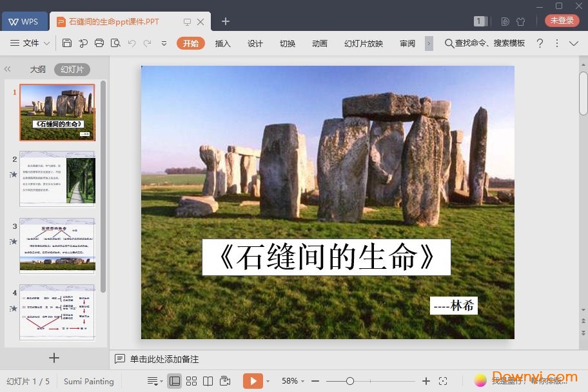The width and height of the screenshot is (588, 392).
Task: Click the zoom slider control
Action: coord(351,381)
